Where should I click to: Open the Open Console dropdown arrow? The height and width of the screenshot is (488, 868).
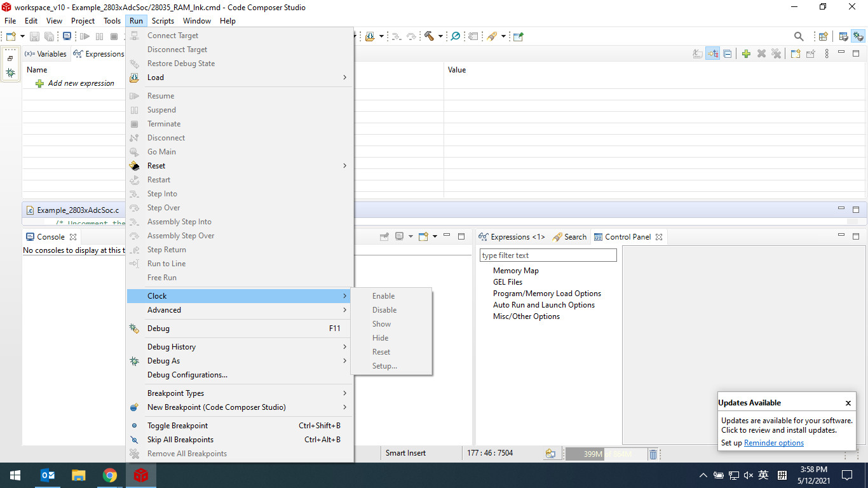click(x=435, y=236)
